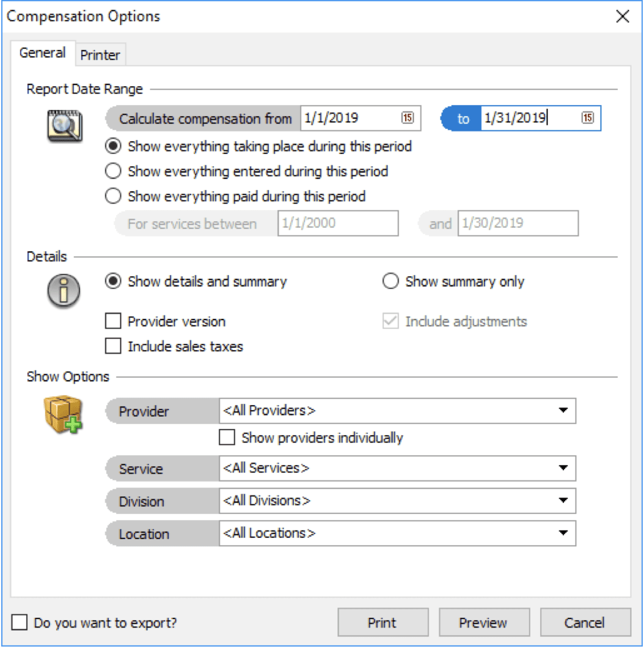Open calendar picker for the end date
644x649 pixels.
pyautogui.click(x=587, y=119)
